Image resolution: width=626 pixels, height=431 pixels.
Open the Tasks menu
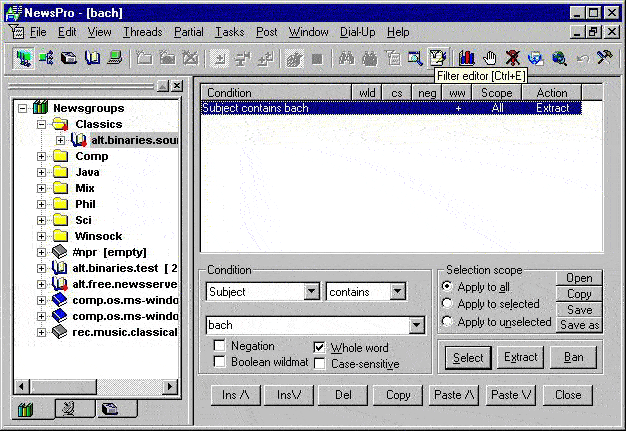(230, 32)
